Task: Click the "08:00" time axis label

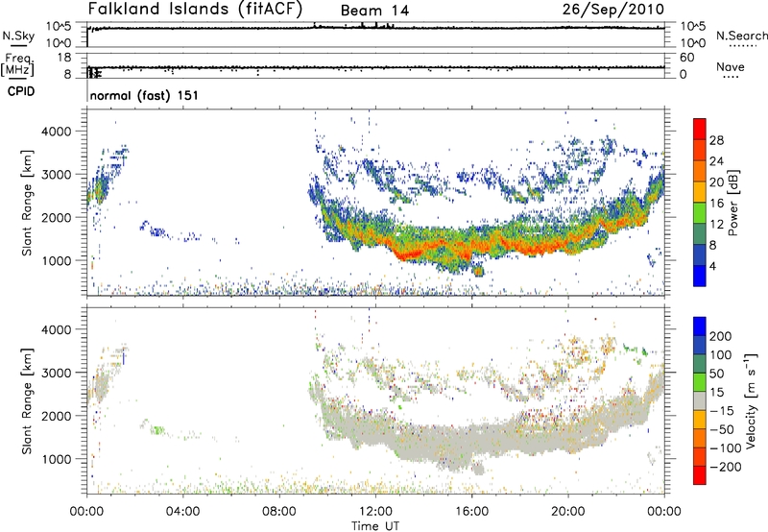Action: pos(279,512)
